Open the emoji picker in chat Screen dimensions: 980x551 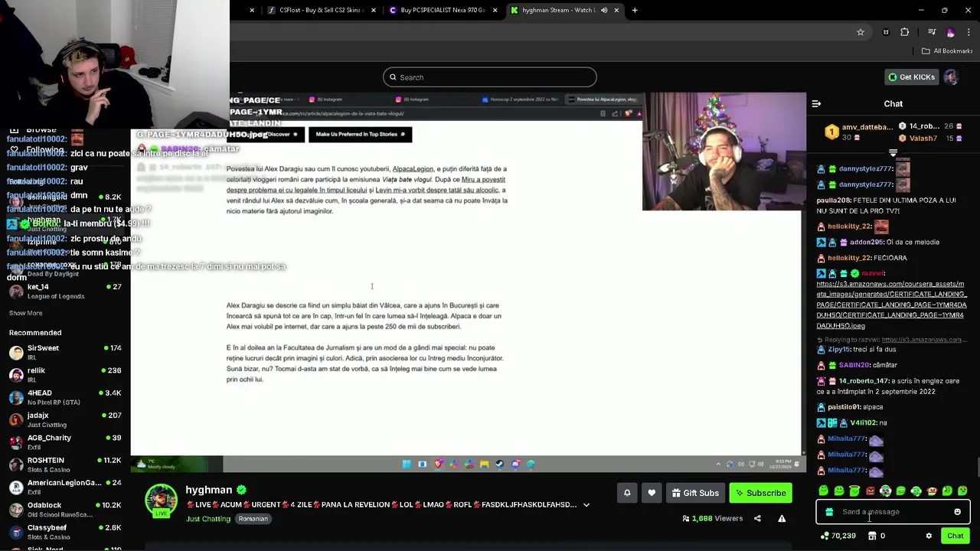[957, 512]
